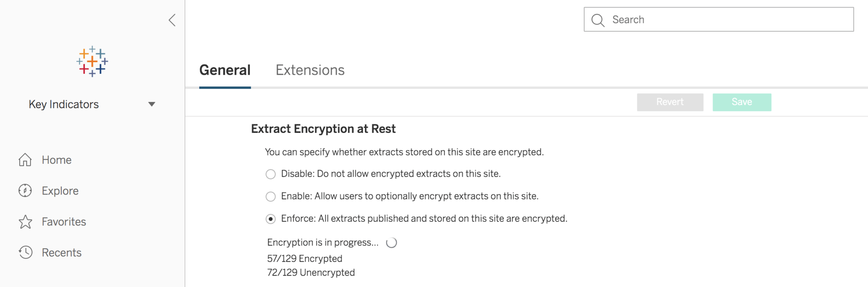Select the Disable encrypted extracts option

[270, 174]
